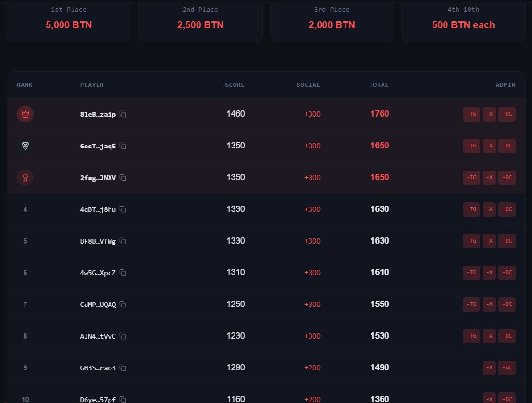This screenshot has height=403, width=532.
Task: Click score 1310 of rank 6
Action: [x=235, y=272]
